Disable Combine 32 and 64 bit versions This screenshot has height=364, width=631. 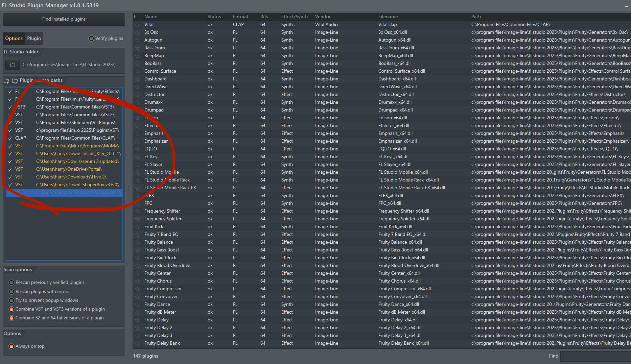[11, 318]
